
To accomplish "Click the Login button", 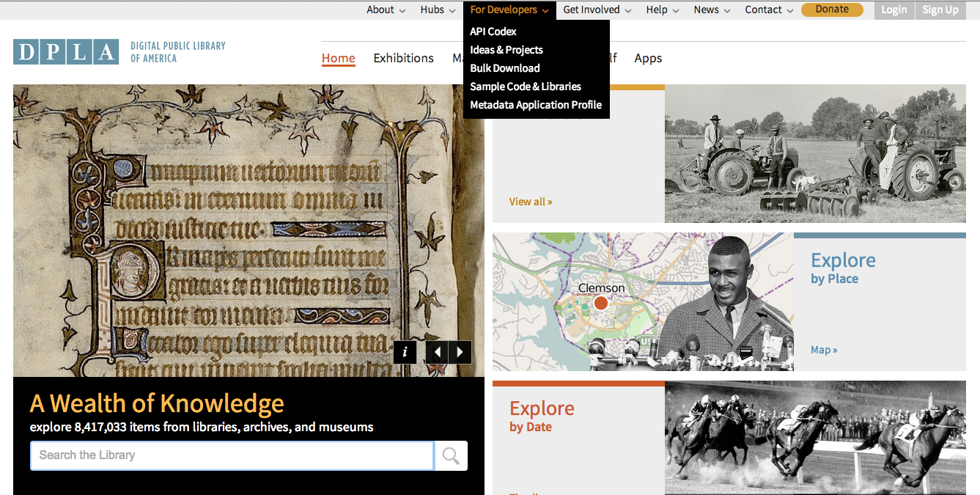I will [894, 10].
